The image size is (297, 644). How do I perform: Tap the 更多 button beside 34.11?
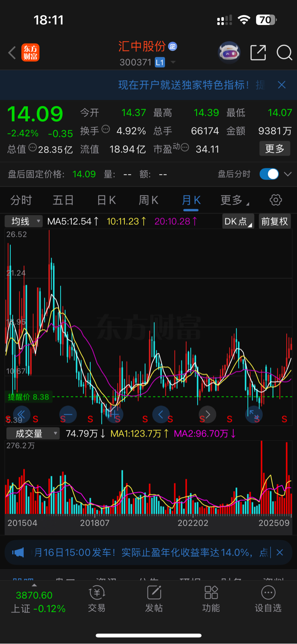pos(275,149)
